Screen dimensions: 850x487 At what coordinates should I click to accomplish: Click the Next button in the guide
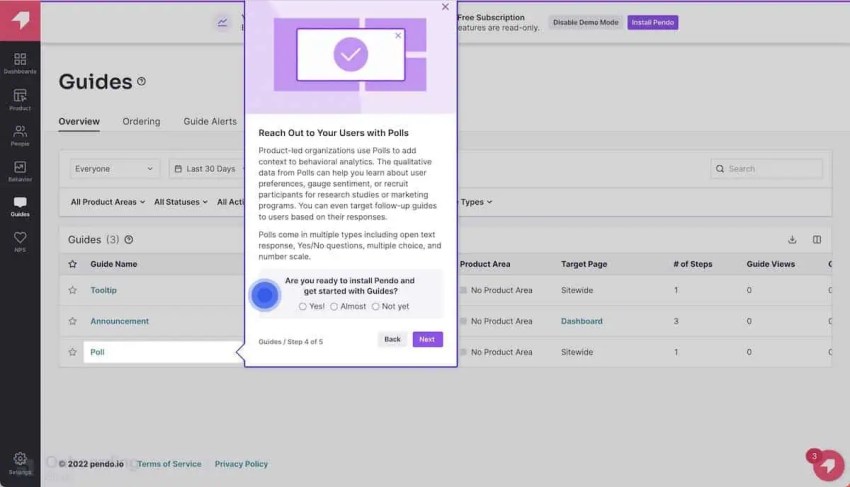[x=427, y=339]
